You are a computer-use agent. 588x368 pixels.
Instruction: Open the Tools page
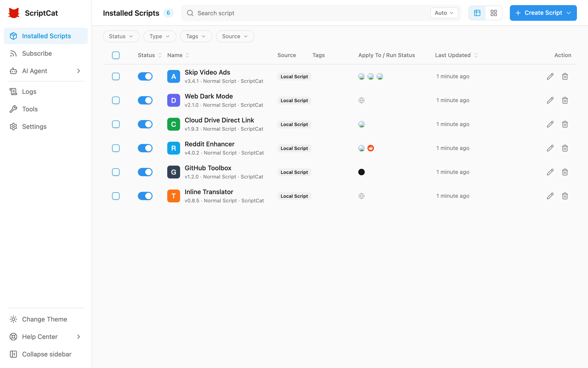click(46, 109)
